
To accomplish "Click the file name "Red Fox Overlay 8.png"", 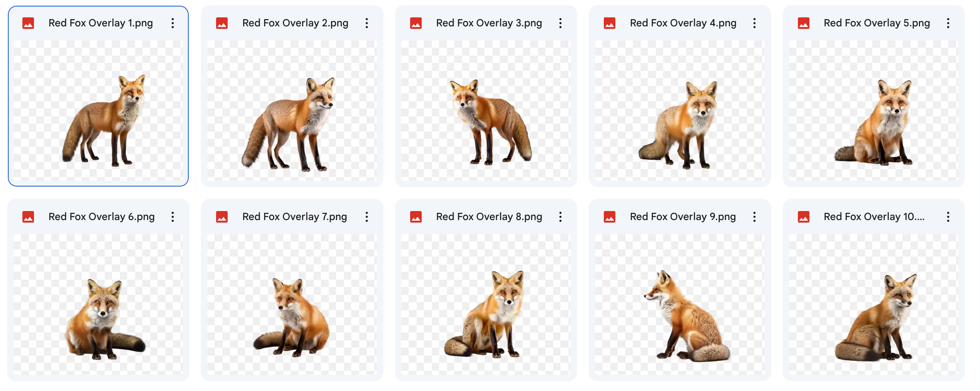I will coord(489,217).
